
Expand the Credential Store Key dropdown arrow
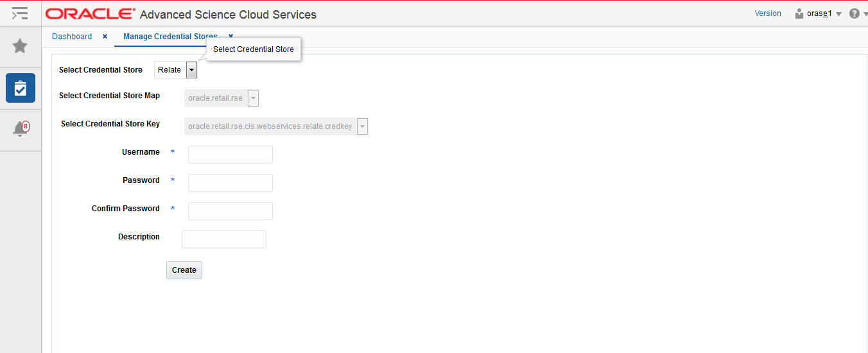tap(363, 126)
